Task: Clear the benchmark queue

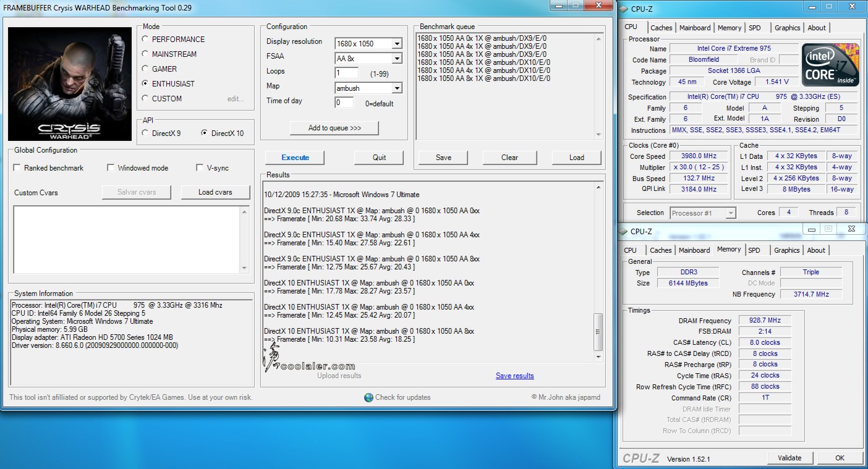Action: point(509,158)
